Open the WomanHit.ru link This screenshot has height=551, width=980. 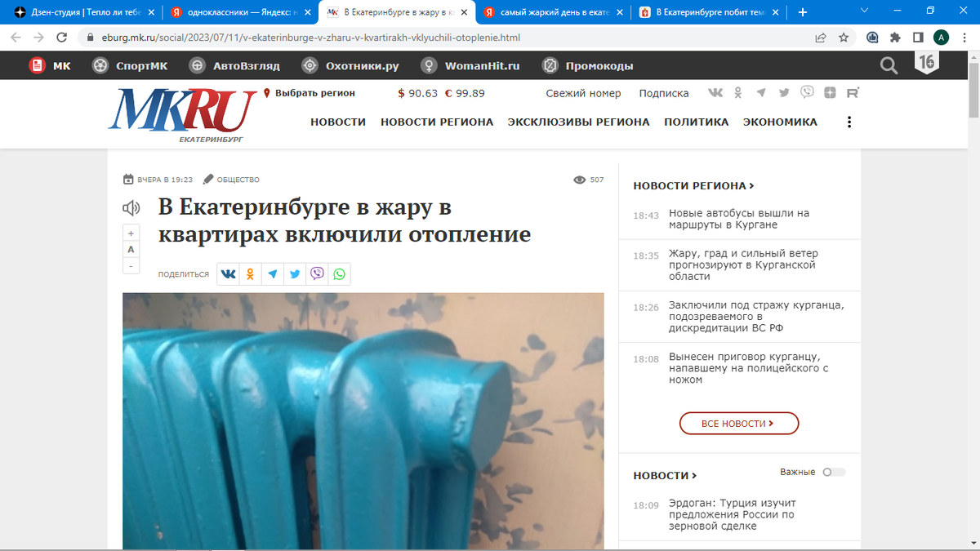point(470,66)
